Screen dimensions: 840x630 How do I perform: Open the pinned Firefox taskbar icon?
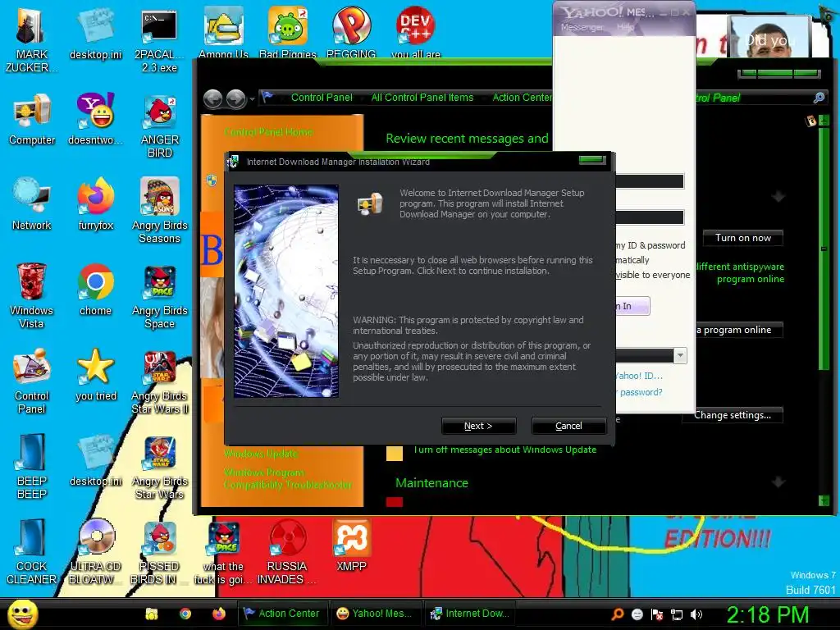tap(219, 614)
